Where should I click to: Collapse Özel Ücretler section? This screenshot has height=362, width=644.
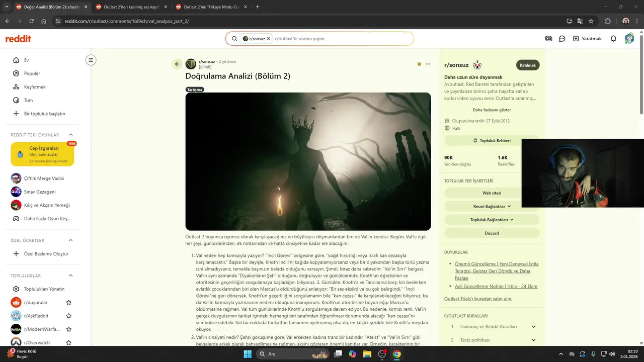point(70,240)
